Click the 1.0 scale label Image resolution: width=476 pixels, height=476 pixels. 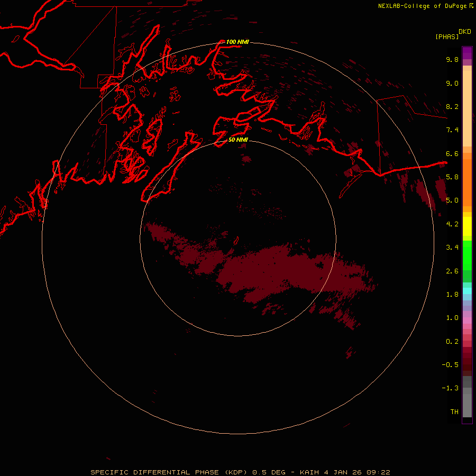point(452,318)
